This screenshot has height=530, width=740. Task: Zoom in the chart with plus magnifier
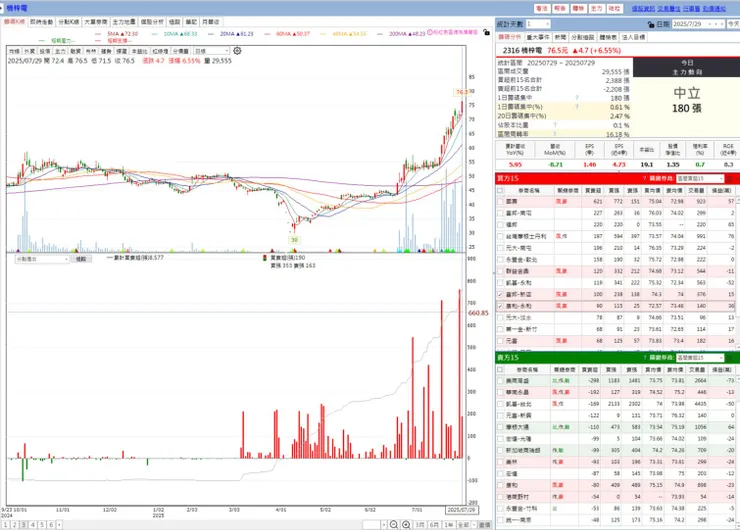(406, 524)
